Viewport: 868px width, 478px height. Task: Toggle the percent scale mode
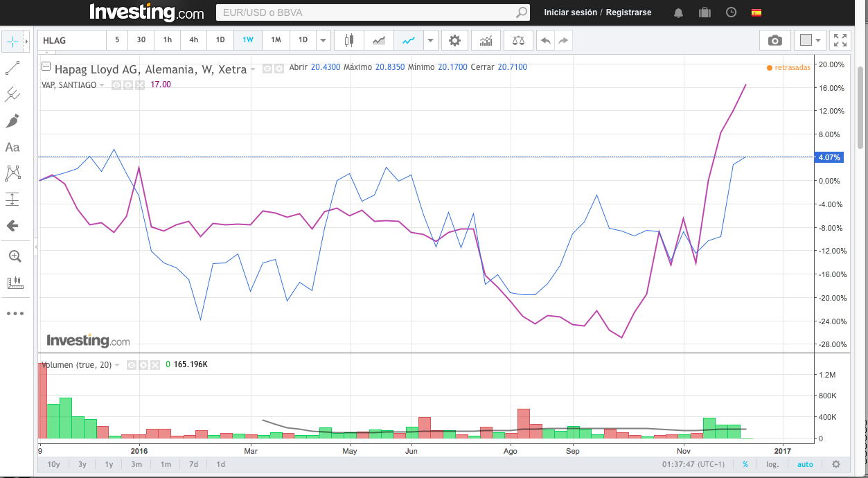tap(745, 464)
